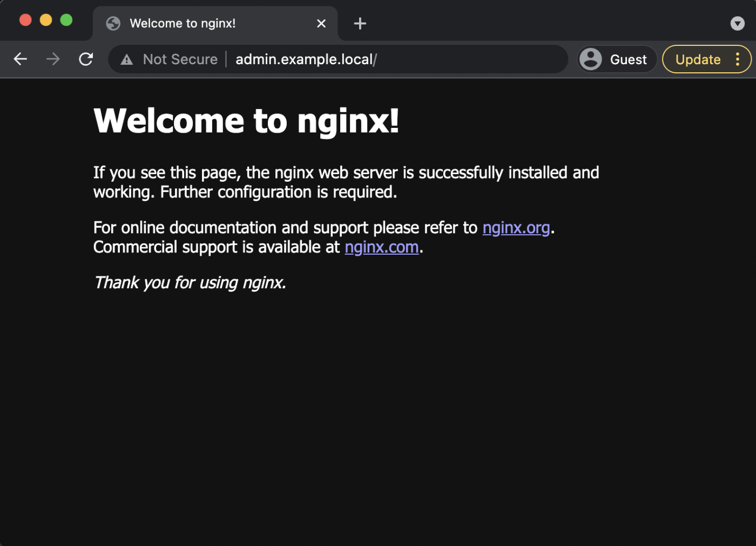Image resolution: width=756 pixels, height=546 pixels.
Task: Open the tab search dropdown arrow
Action: pos(738,23)
